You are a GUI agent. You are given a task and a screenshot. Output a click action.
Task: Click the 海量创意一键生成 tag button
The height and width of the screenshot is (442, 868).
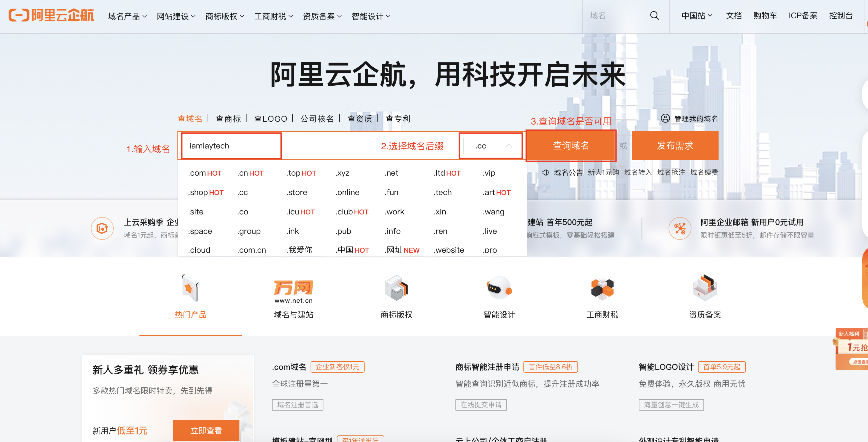[x=671, y=405]
